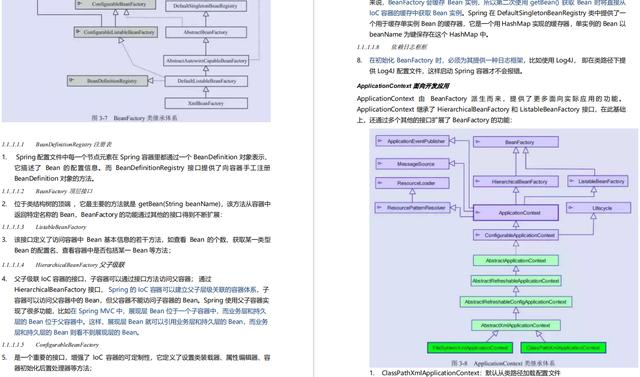Click the line containing 'beanName 为键保存在这个 HashMap 中'
Viewport: 640px width, 377px height.
429,35
